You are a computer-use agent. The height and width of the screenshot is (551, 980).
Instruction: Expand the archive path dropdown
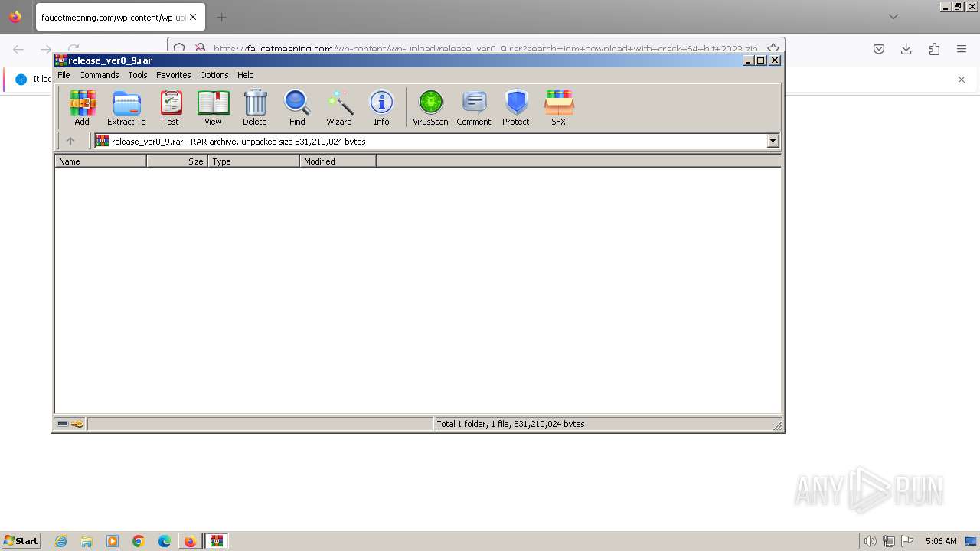773,141
